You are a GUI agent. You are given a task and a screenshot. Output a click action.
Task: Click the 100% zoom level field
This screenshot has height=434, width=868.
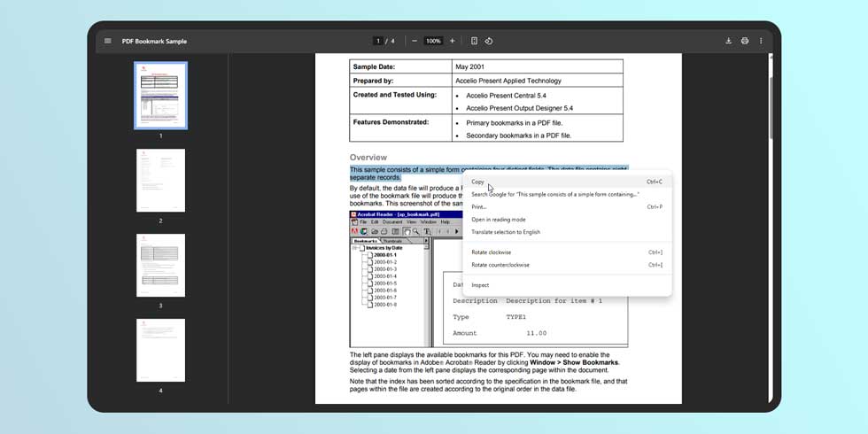pyautogui.click(x=433, y=41)
